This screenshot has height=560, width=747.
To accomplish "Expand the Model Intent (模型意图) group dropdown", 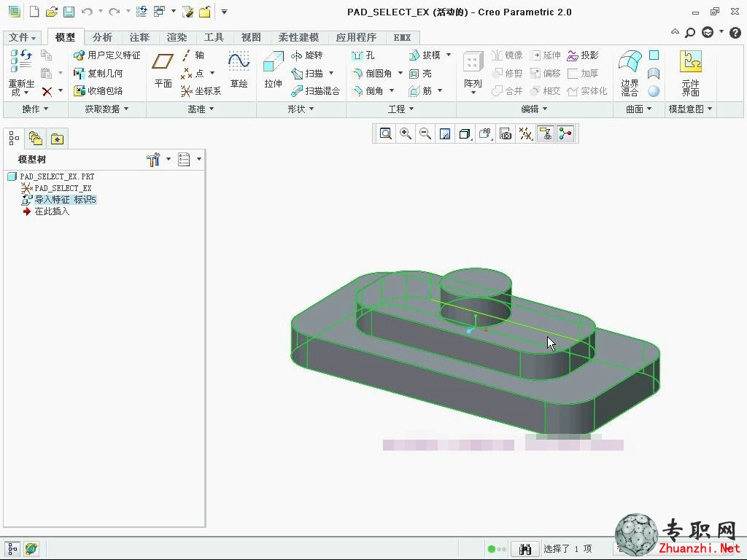I will [691, 109].
